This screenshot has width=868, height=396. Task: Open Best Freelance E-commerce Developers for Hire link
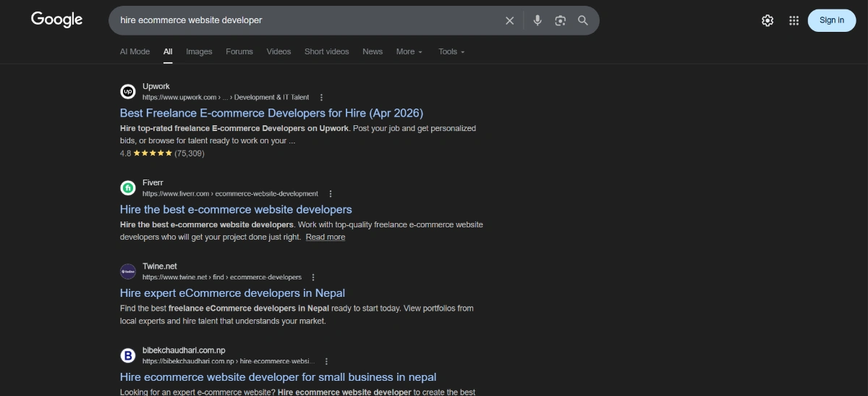[x=271, y=113]
